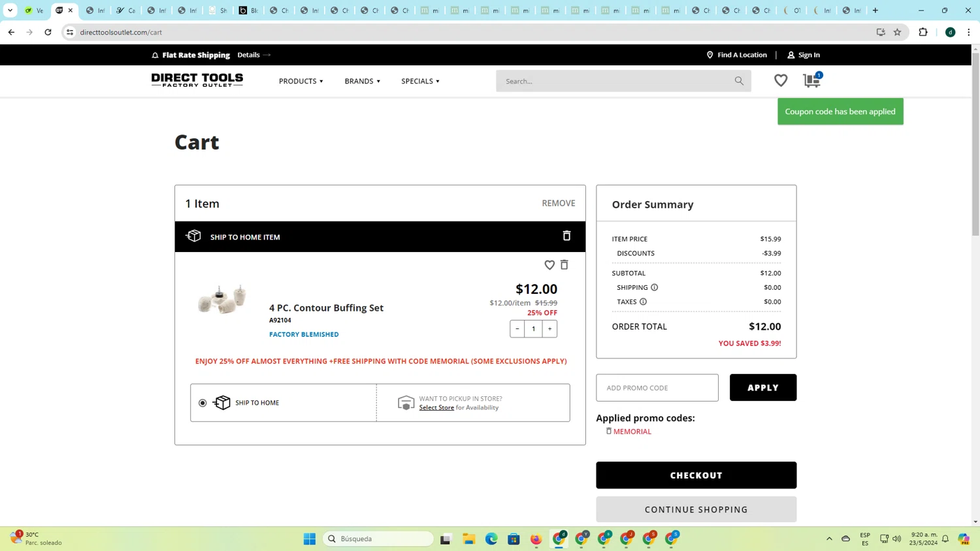980x551 pixels.
Task: Click the Apply promo code button
Action: point(763,388)
